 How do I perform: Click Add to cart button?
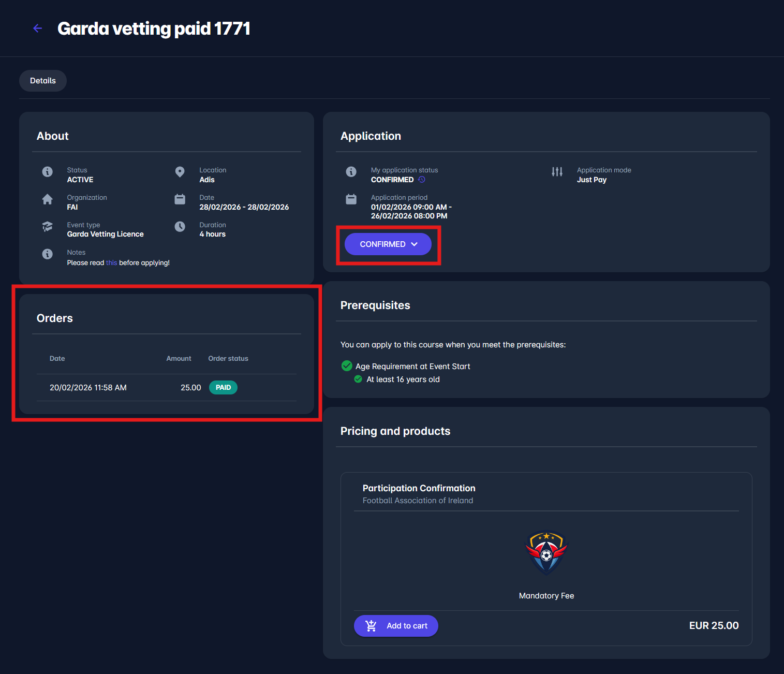pyautogui.click(x=396, y=626)
